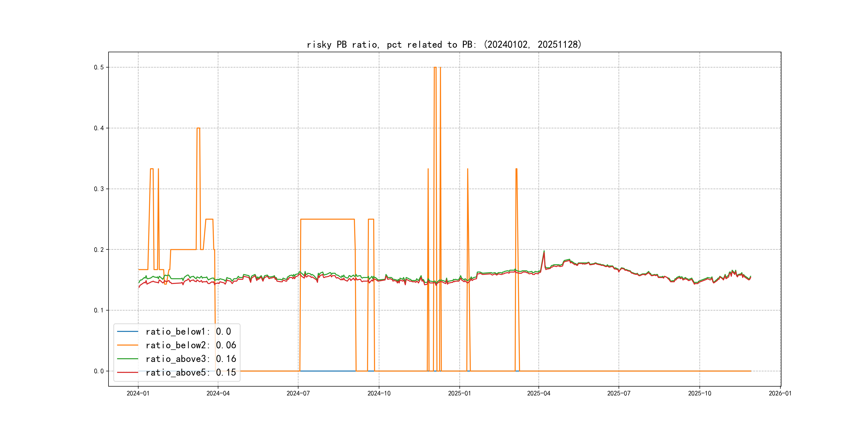
Task: Click the 2024-07 x-axis tick label
Action: (298, 393)
